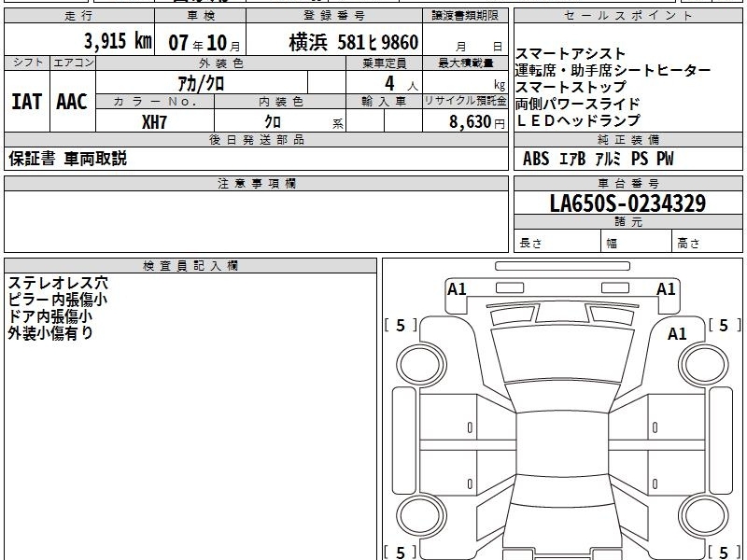747x560 pixels.
Task: Select the PS equipment entry
Action: [x=640, y=159]
